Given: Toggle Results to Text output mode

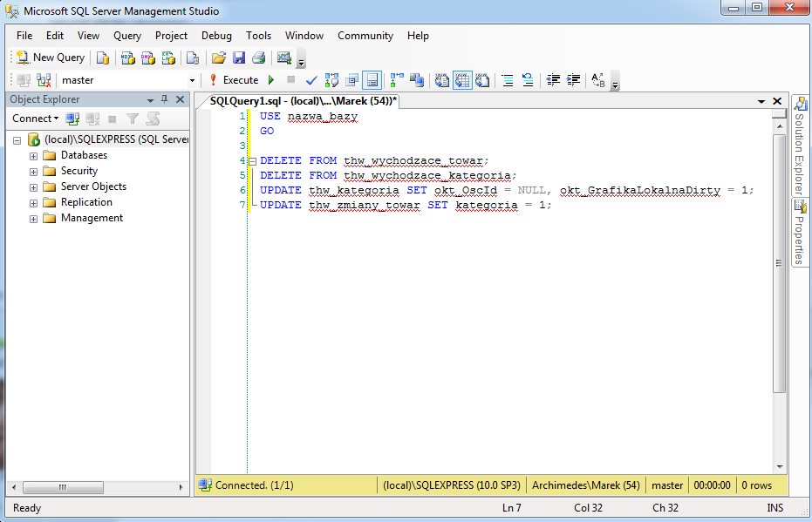Looking at the screenshot, I should tap(442, 80).
